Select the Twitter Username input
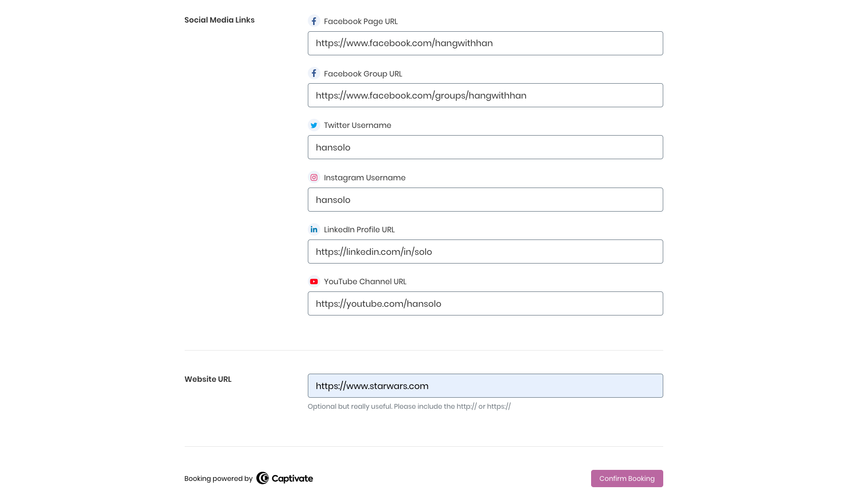 click(485, 147)
